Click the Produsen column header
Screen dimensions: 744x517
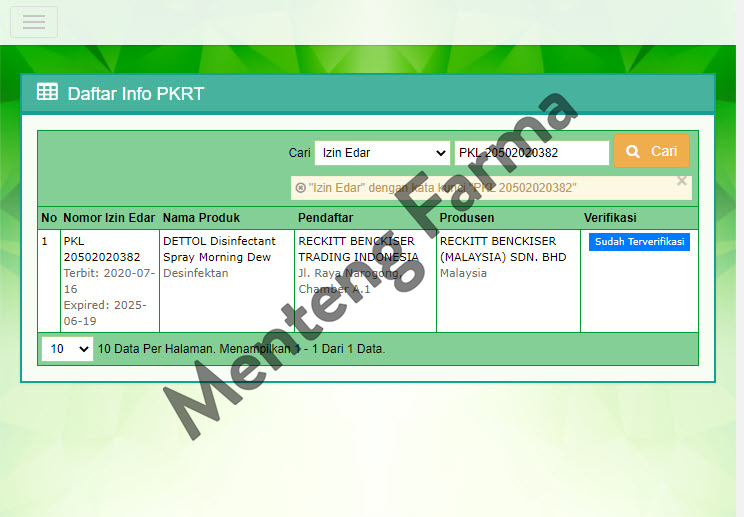(x=467, y=218)
